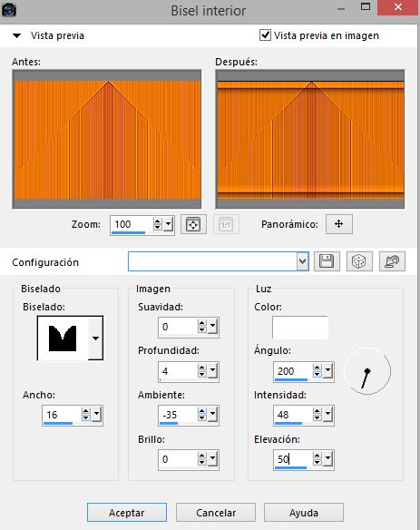Viewport: 420px width, 530px height.
Task: Click the white Luz color swatch
Action: click(x=300, y=328)
